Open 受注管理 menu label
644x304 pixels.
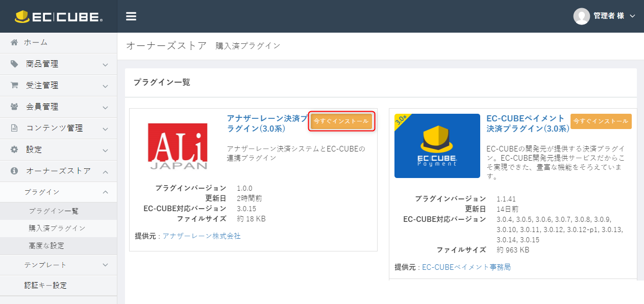42,85
